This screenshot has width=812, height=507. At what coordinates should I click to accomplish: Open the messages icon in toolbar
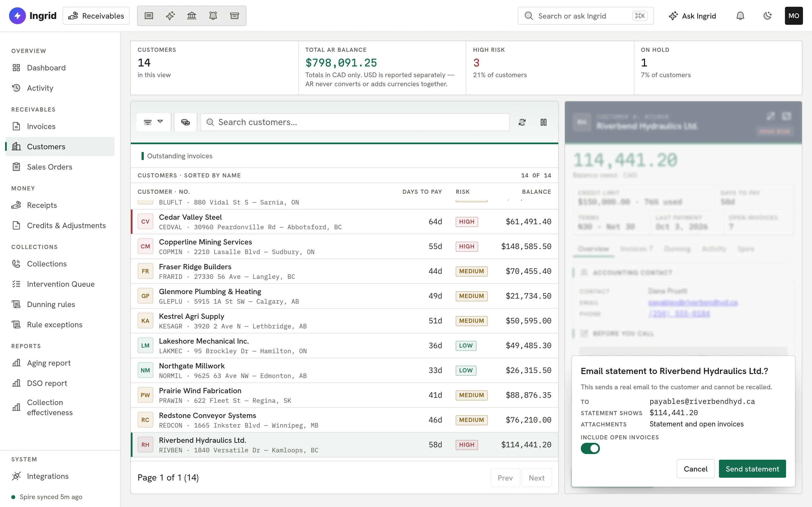click(149, 16)
